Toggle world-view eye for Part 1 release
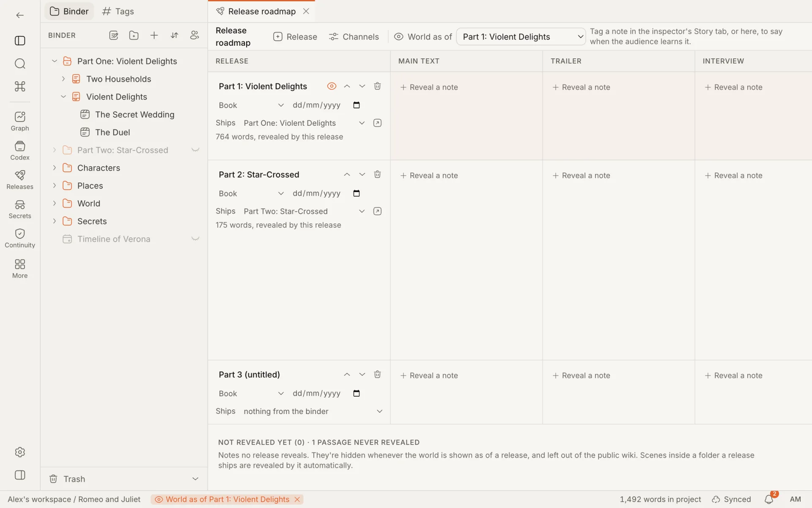 click(x=332, y=86)
